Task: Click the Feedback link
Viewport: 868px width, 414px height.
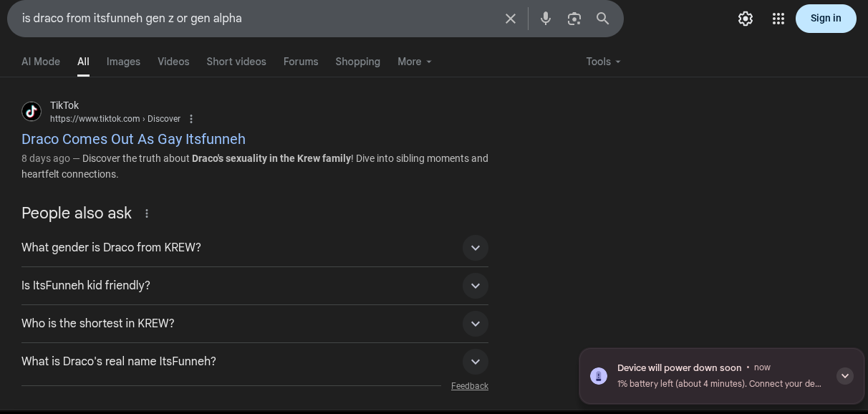Action: [470, 386]
